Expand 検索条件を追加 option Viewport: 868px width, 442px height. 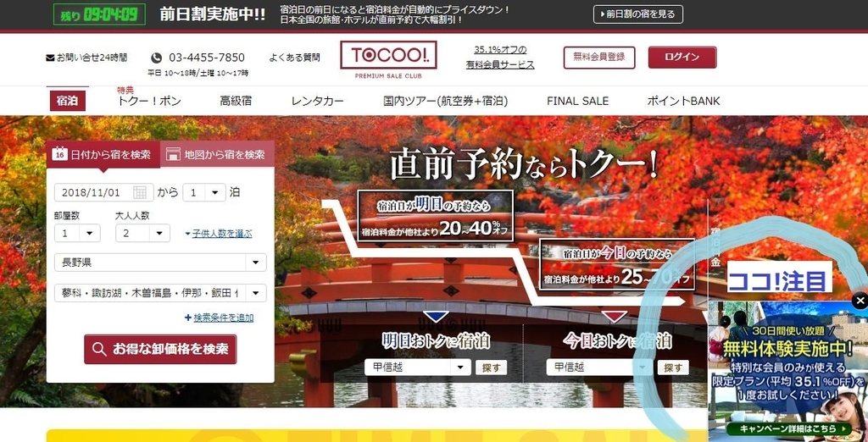(x=220, y=318)
